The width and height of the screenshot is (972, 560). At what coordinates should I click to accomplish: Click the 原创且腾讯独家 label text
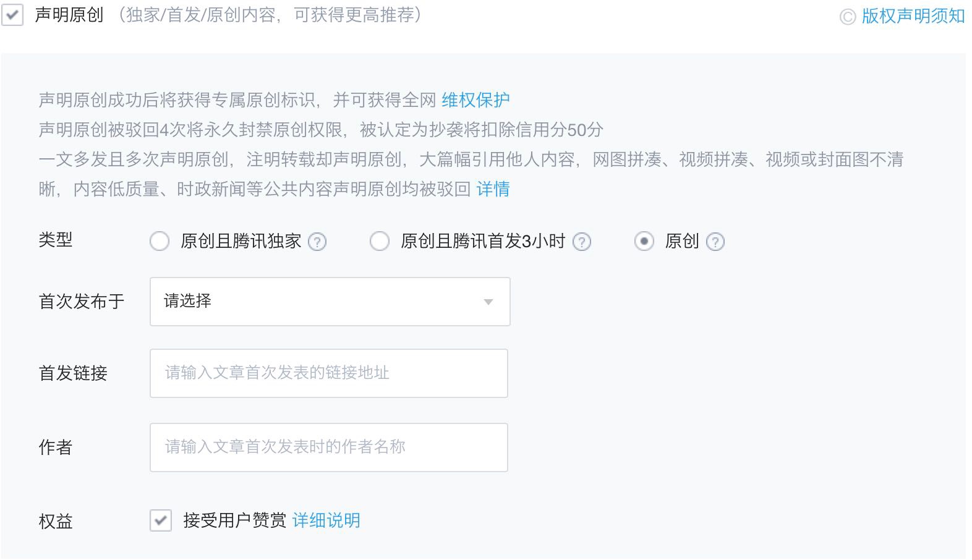(x=241, y=241)
